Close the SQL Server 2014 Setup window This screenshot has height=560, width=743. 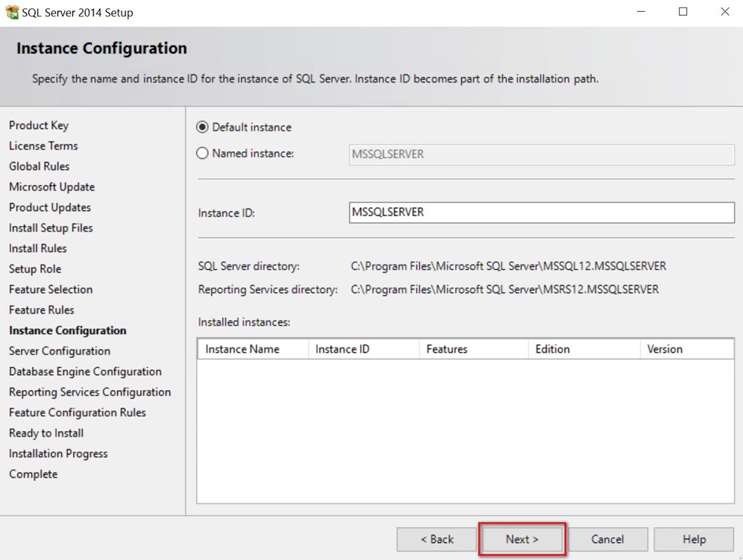pyautogui.click(x=725, y=12)
